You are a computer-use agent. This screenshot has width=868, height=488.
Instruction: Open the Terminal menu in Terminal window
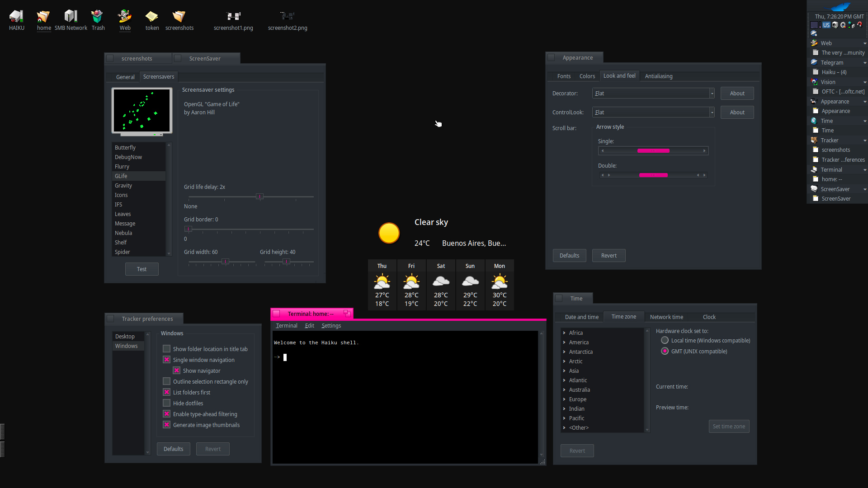pyautogui.click(x=287, y=325)
